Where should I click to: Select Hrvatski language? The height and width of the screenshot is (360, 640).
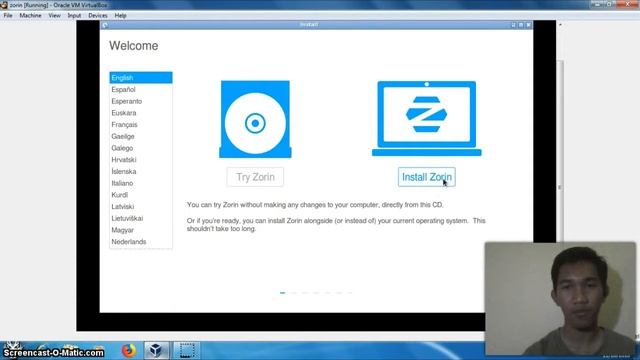click(141, 160)
